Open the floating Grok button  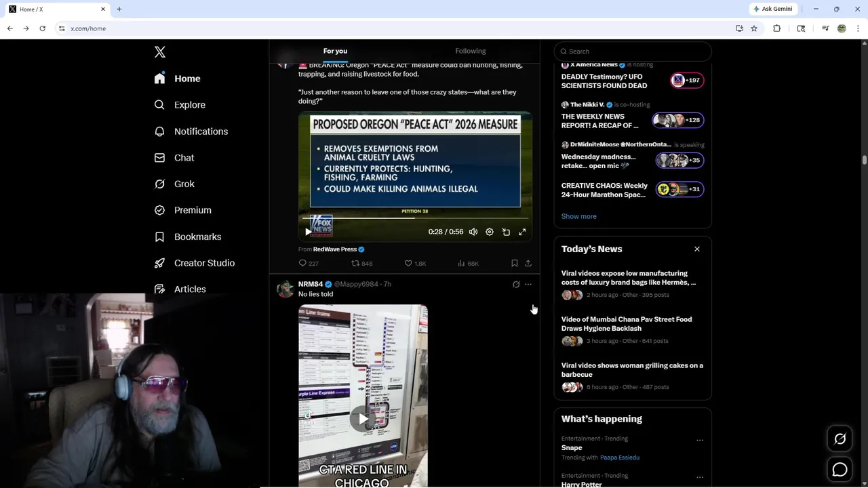coord(840,439)
